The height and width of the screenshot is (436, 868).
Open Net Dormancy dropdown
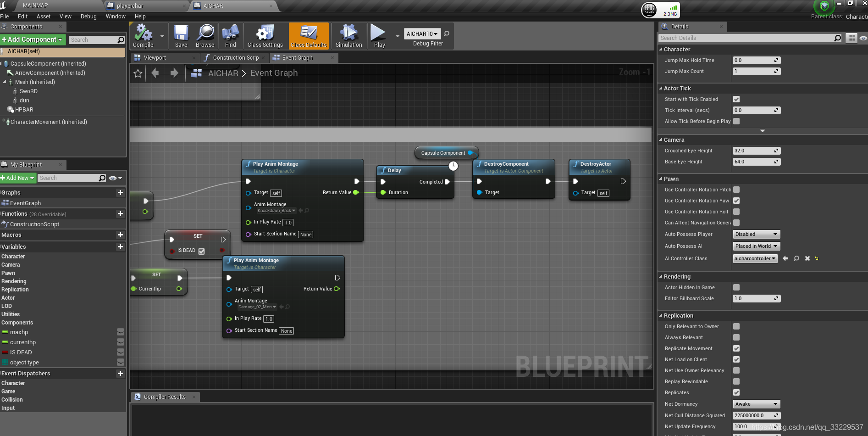757,404
